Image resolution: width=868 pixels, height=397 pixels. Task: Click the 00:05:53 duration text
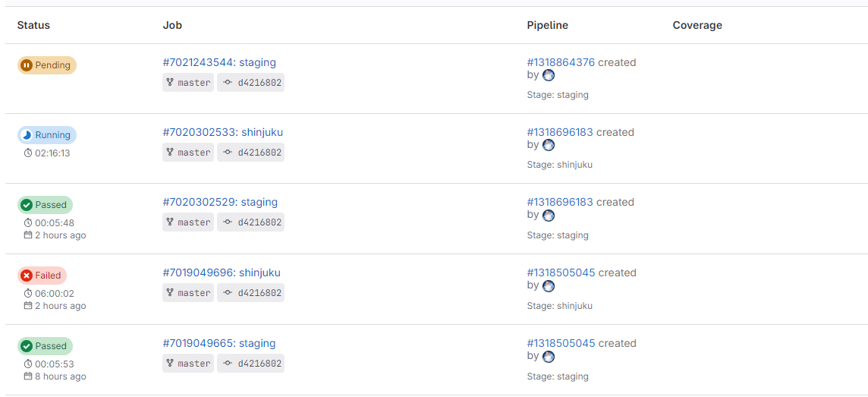click(x=55, y=364)
